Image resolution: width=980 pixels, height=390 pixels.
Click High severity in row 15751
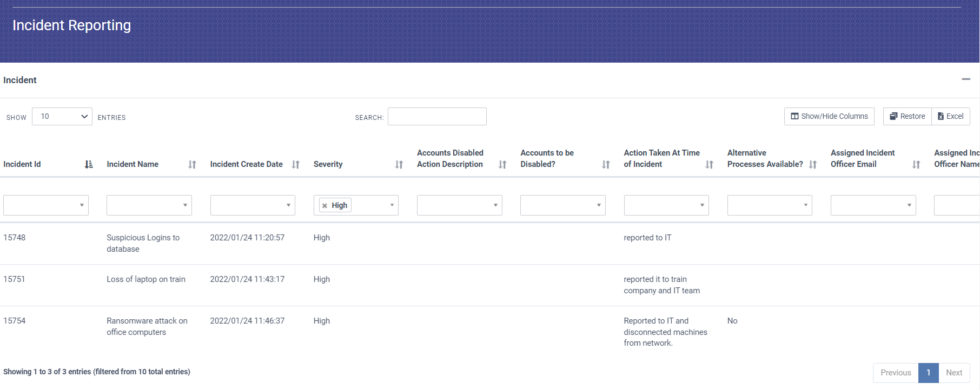click(322, 279)
